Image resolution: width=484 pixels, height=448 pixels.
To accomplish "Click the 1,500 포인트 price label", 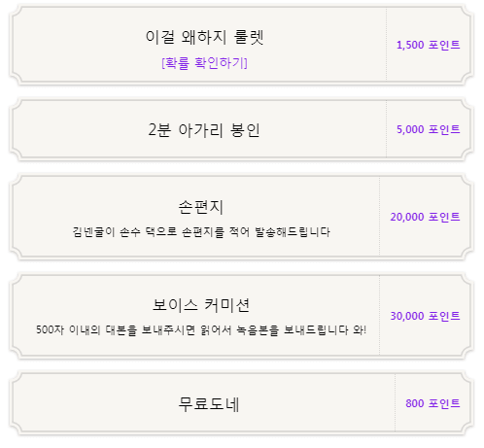I will point(428,45).
